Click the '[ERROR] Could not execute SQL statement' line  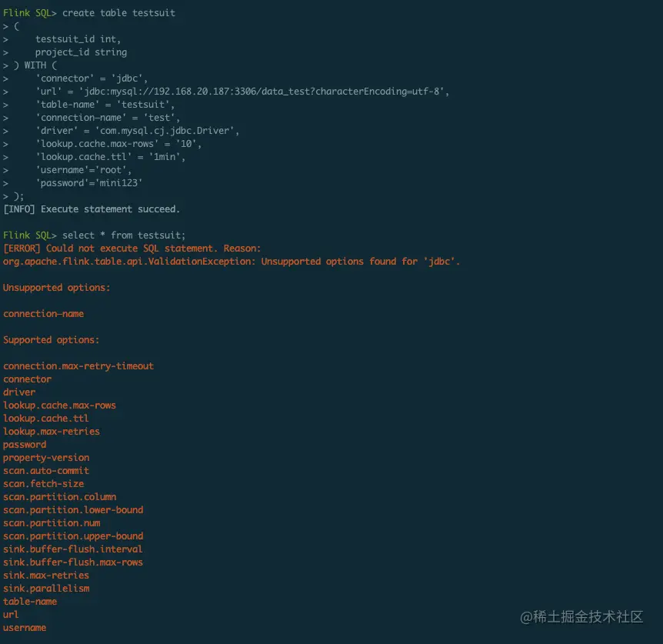point(132,249)
